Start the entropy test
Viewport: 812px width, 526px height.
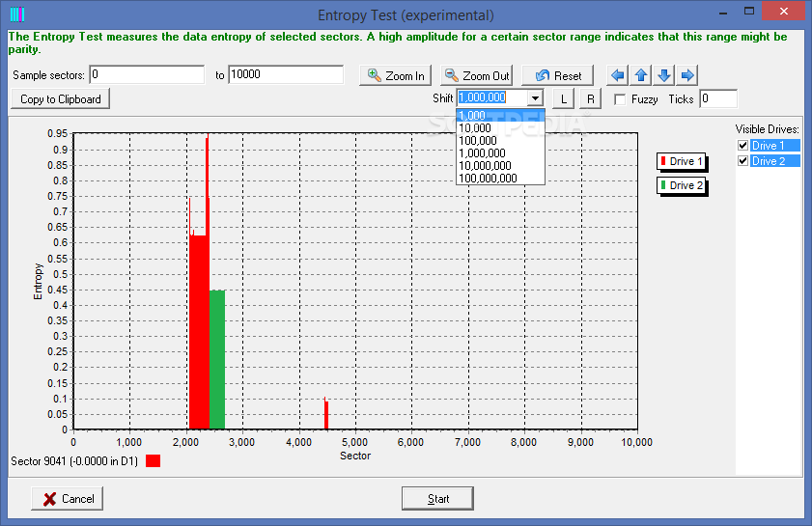[437, 499]
